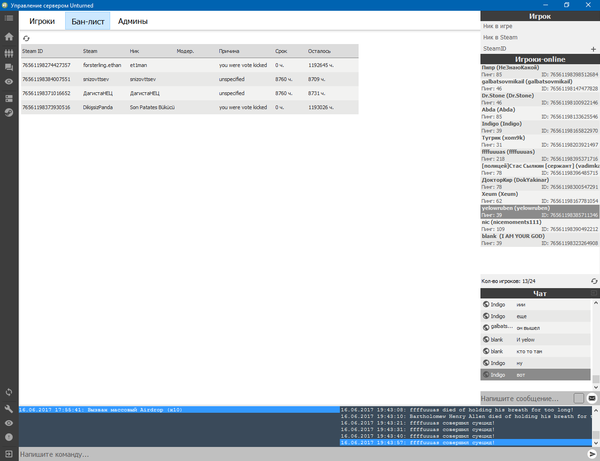Image resolution: width=600 pixels, height=461 pixels.
Task: Open the hamburger menu in the sidebar
Action: click(x=9, y=20)
